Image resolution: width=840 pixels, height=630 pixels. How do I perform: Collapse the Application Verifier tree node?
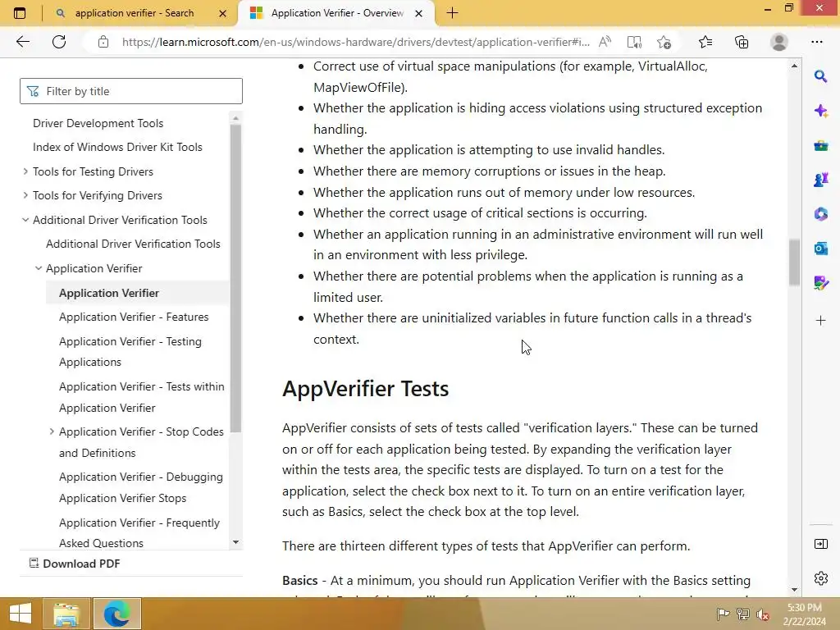[38, 268]
